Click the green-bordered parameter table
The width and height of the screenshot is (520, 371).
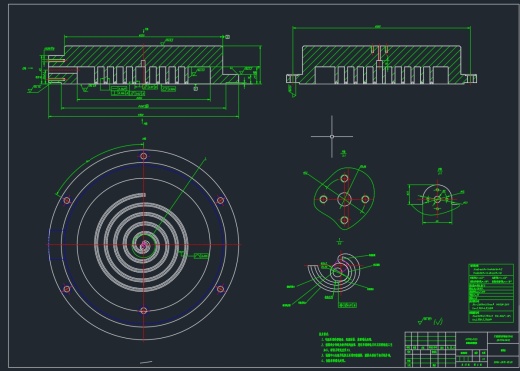pos(491,293)
